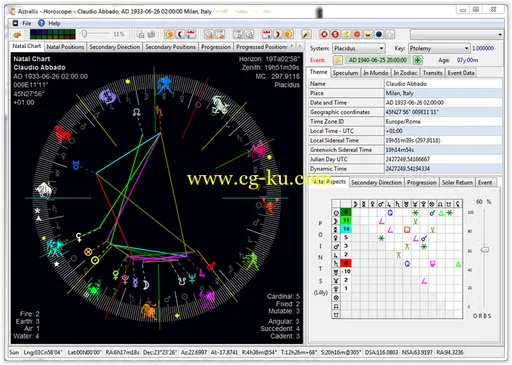Click the ORBS vertical slider handle
This screenshot has width=512, height=365.
pos(485,250)
